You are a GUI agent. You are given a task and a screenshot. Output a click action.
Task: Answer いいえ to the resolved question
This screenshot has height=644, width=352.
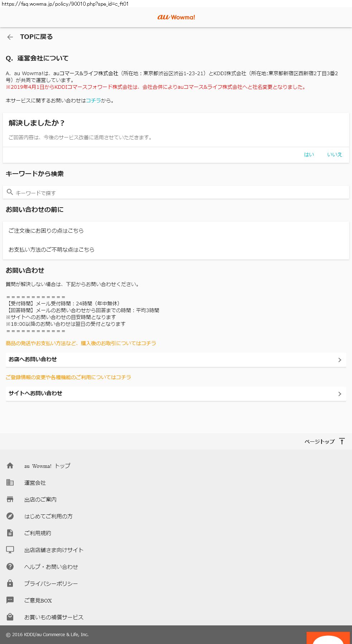pos(334,155)
